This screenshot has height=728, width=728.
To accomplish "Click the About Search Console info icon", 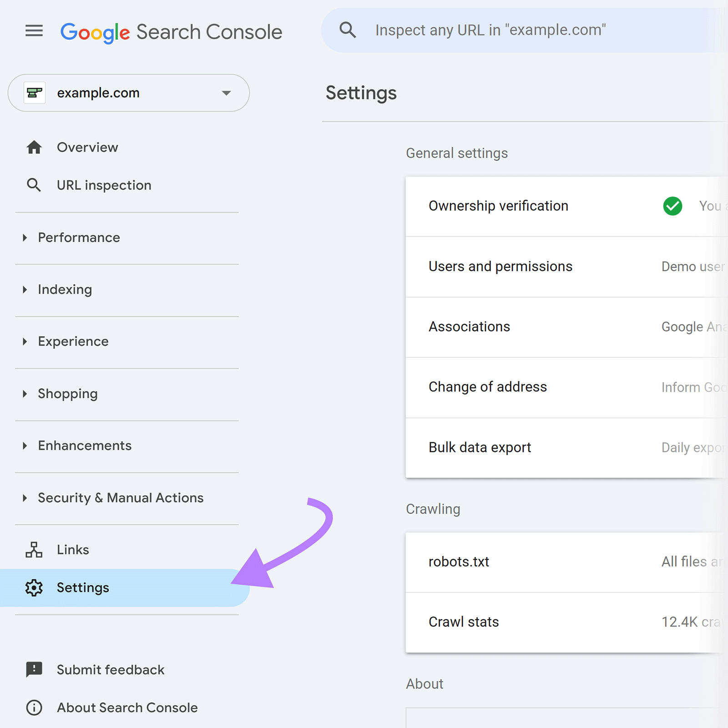I will [x=34, y=708].
